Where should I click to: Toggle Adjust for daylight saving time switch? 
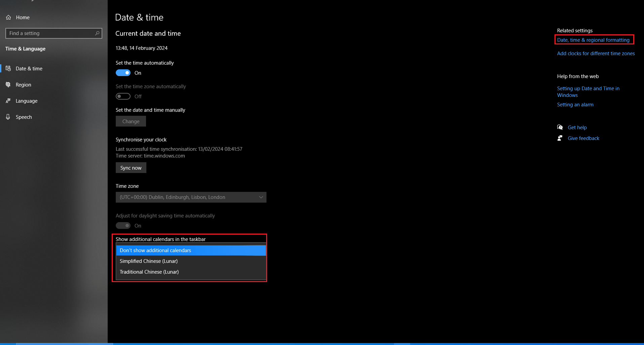point(123,226)
